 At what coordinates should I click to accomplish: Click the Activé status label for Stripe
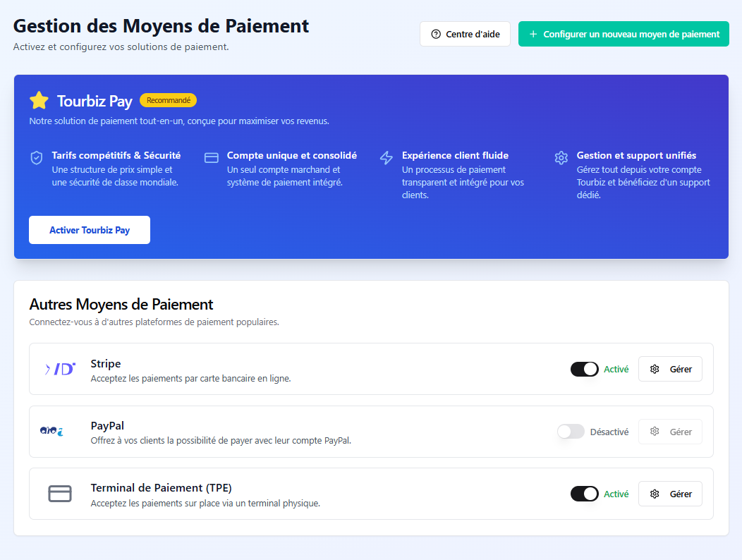616,369
